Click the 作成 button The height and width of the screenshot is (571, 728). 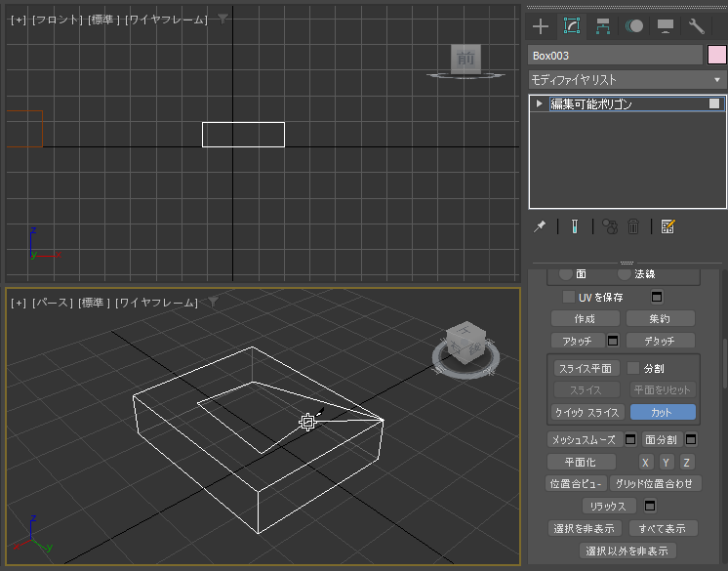pos(585,319)
